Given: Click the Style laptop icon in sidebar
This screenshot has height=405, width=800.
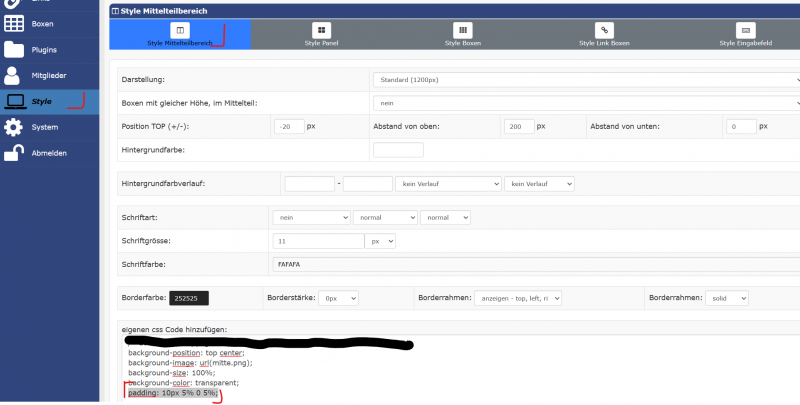Looking at the screenshot, I should coord(15,101).
